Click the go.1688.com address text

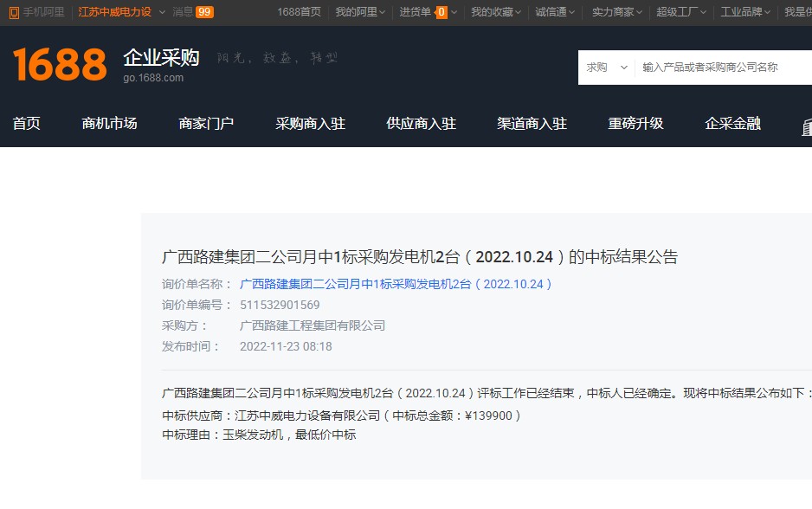click(153, 78)
